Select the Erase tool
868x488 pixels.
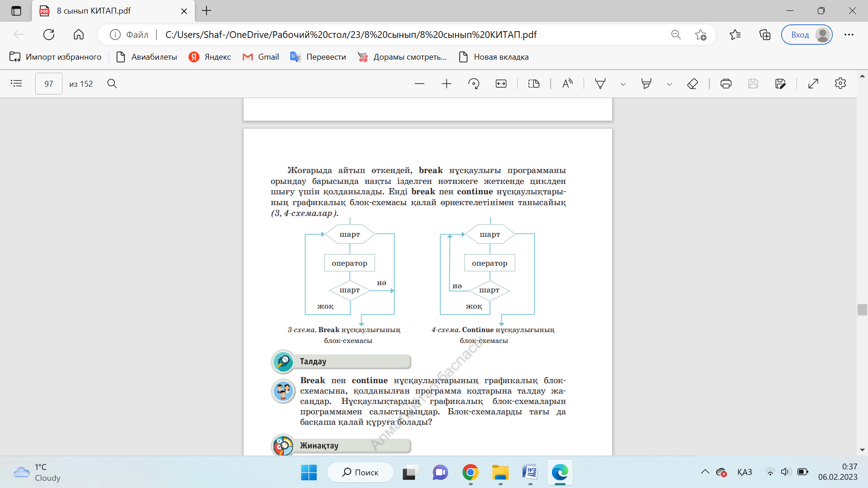[693, 84]
